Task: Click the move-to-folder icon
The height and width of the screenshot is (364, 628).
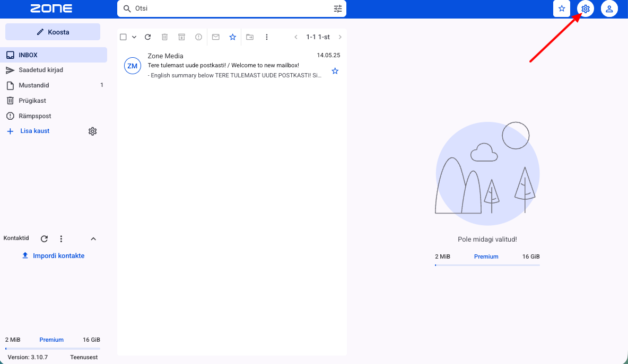Action: 249,37
